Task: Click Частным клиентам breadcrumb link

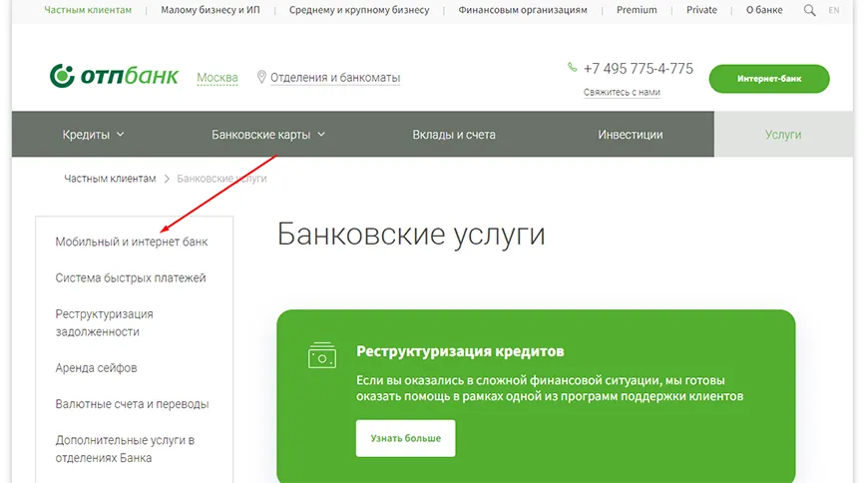Action: [x=110, y=179]
